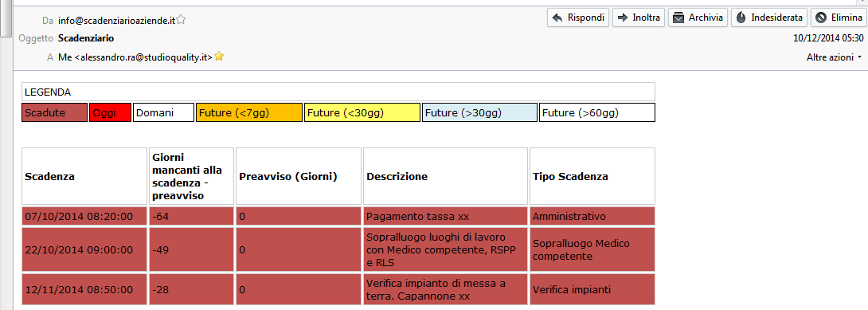Click the Archivia archive box icon
The image size is (868, 310).
point(678,18)
